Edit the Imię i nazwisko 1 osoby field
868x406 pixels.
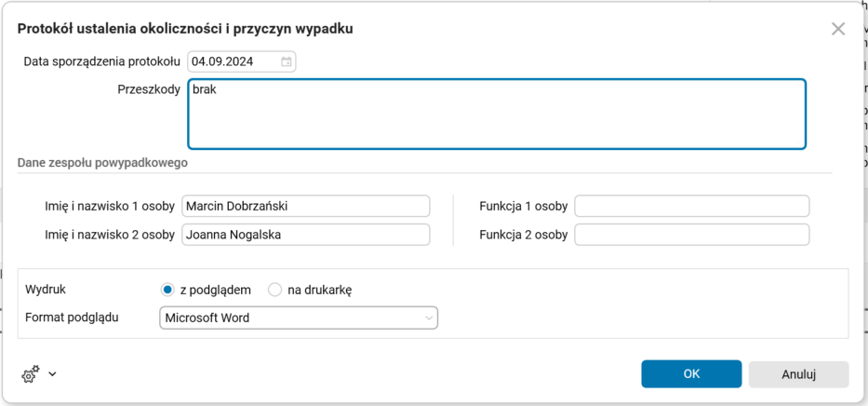pyautogui.click(x=305, y=206)
